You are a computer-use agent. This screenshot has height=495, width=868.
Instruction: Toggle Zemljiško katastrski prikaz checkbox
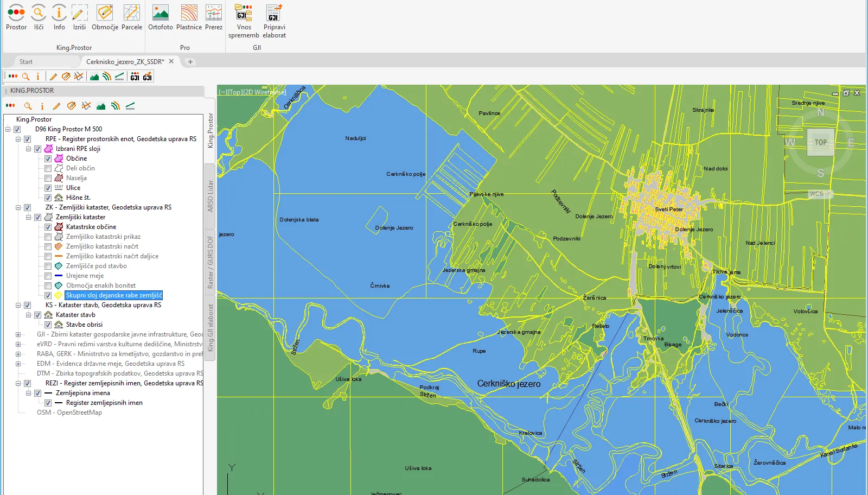point(48,237)
